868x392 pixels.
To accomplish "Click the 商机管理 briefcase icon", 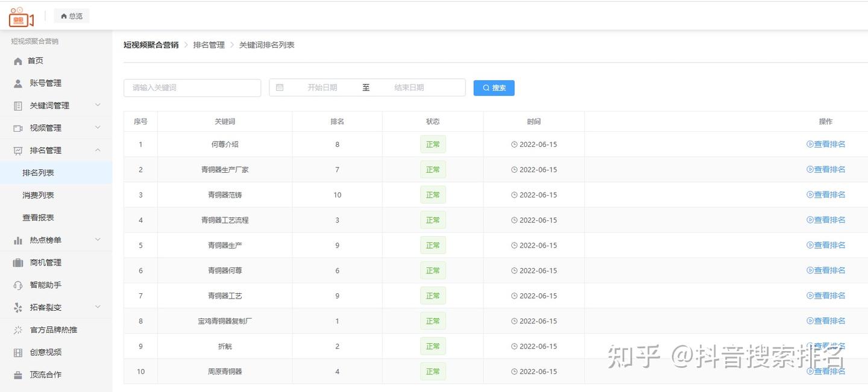I will tap(18, 263).
